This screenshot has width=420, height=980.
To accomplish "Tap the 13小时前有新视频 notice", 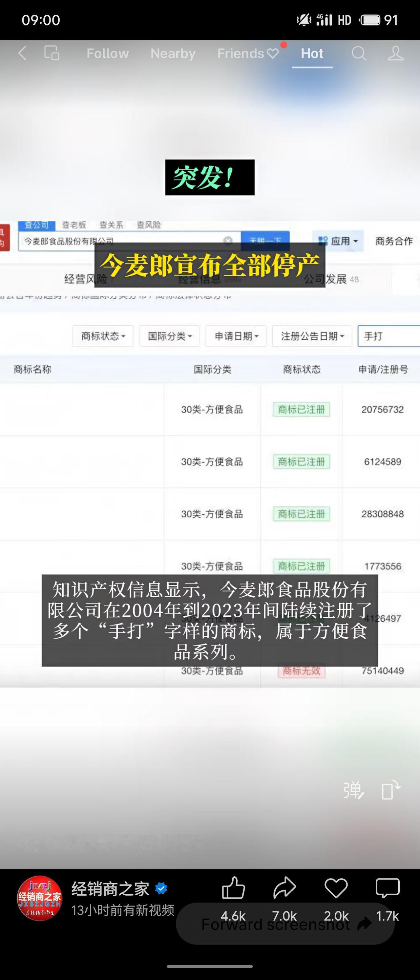I will pyautogui.click(x=123, y=910).
